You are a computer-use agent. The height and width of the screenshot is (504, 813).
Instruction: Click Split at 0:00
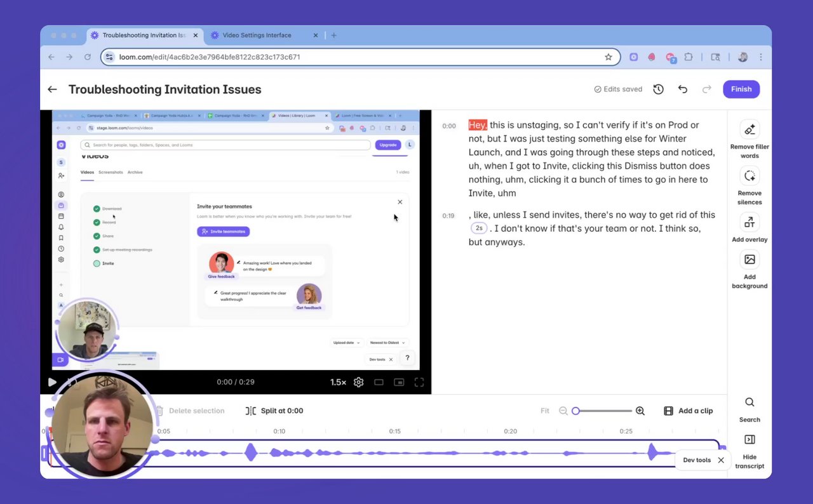point(274,411)
